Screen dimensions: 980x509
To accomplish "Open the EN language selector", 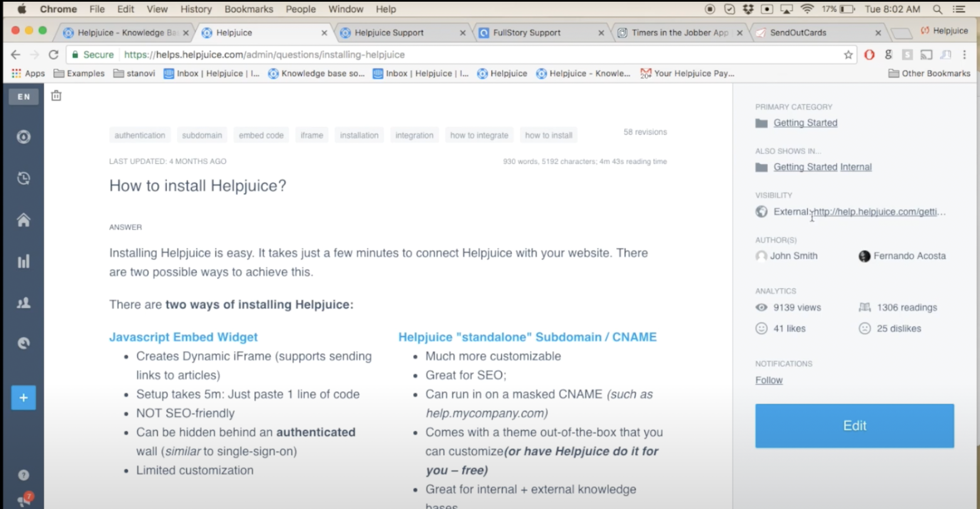I will pyautogui.click(x=24, y=97).
